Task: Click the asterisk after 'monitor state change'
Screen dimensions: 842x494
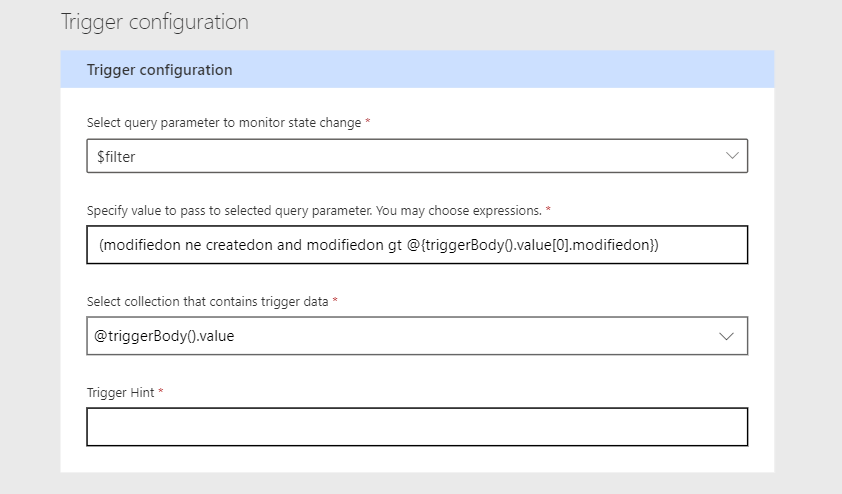Action: pyautogui.click(x=367, y=121)
